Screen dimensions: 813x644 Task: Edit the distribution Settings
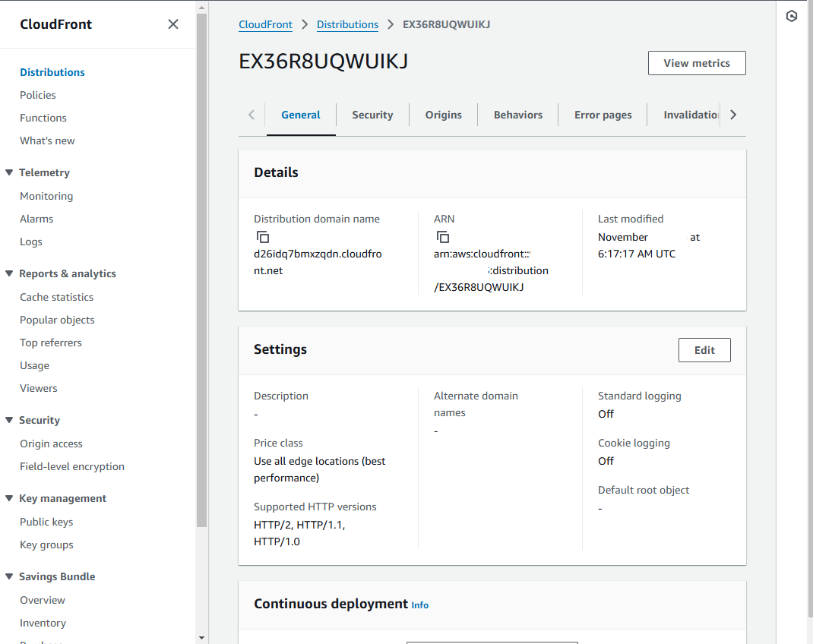click(704, 349)
